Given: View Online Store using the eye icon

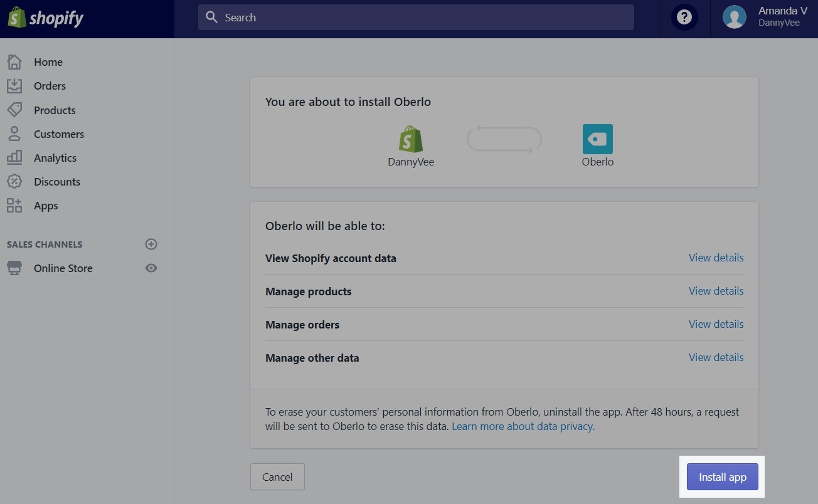Looking at the screenshot, I should 151,268.
